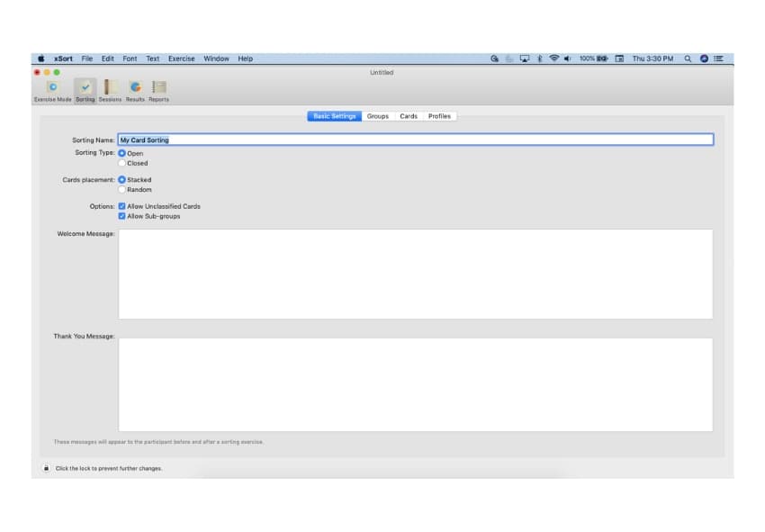The height and width of the screenshot is (532, 765).
Task: Choose Random cards placement
Action: click(121, 189)
